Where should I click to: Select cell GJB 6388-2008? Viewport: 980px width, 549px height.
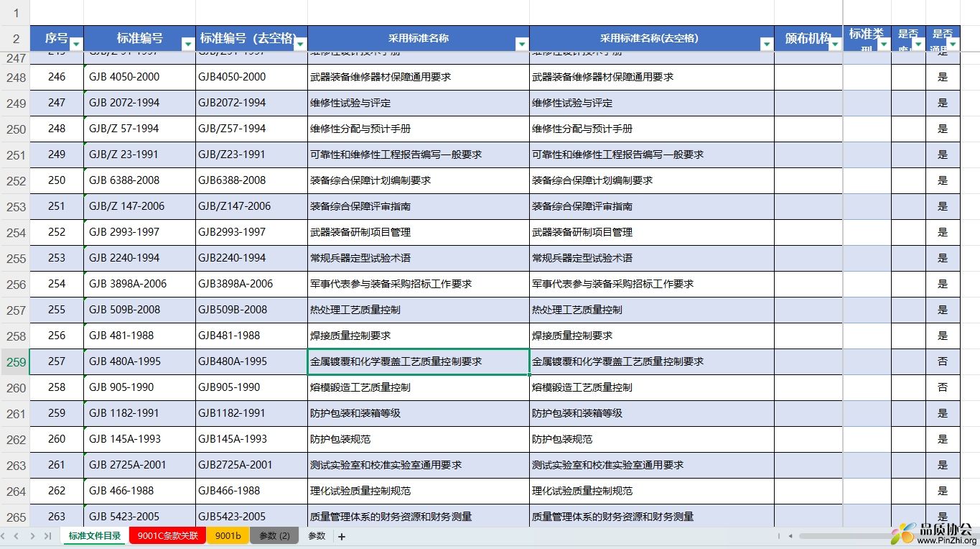tap(139, 180)
